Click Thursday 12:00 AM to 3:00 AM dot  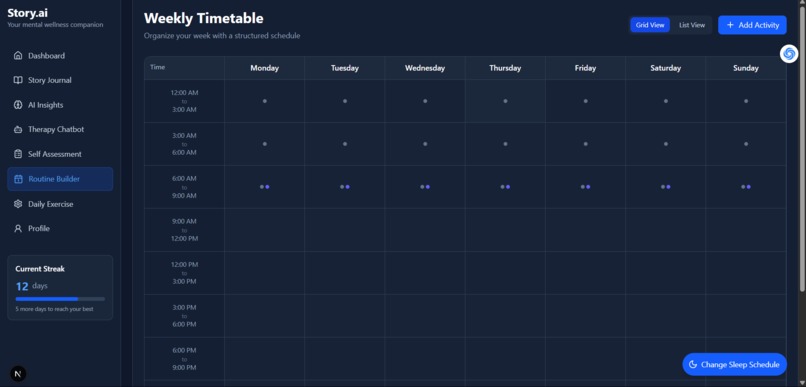tap(505, 101)
